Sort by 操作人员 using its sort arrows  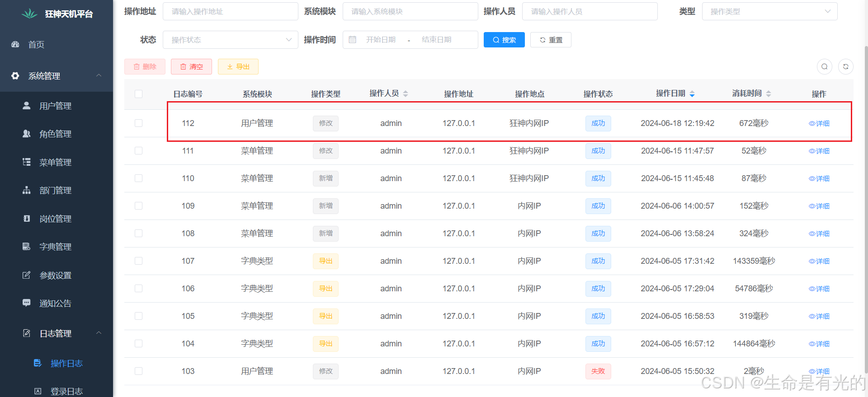(x=406, y=93)
